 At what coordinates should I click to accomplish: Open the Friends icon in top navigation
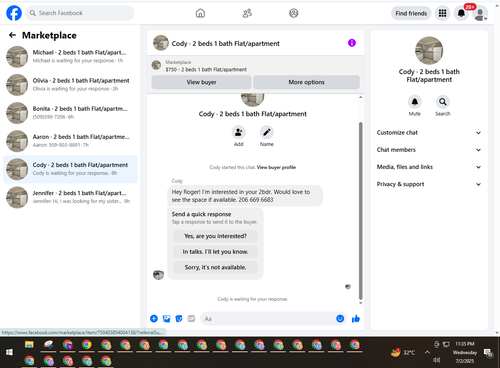click(x=247, y=13)
